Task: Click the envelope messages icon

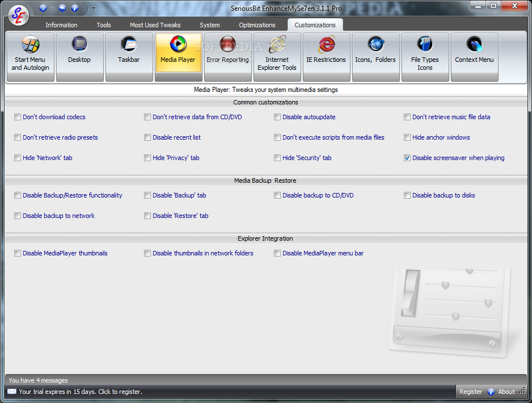Action: (x=11, y=392)
